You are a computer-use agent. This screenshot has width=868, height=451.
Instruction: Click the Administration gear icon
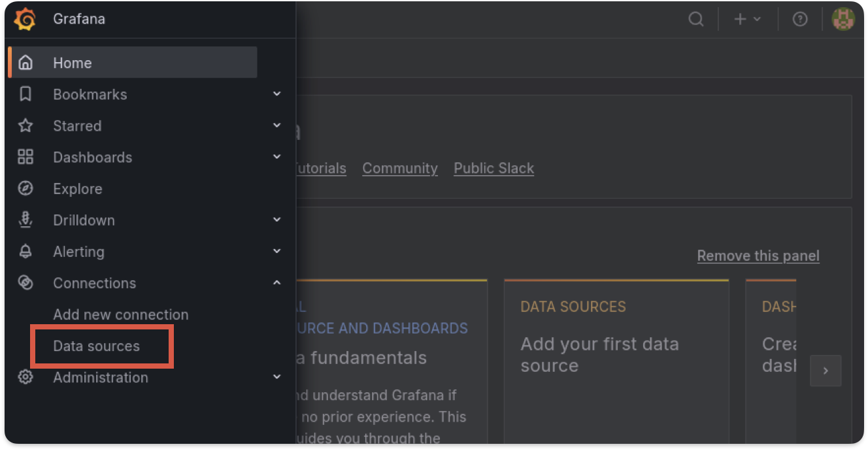point(25,377)
